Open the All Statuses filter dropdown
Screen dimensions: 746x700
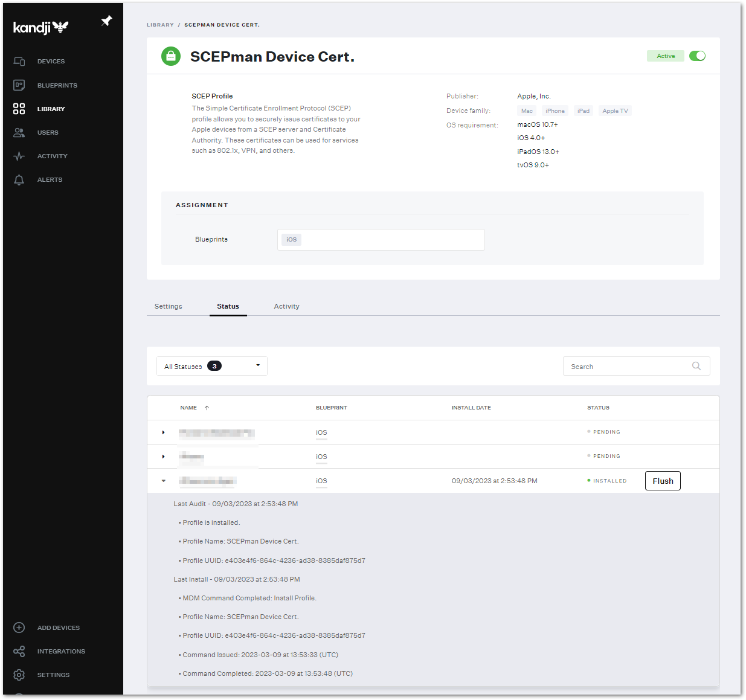pyautogui.click(x=211, y=365)
